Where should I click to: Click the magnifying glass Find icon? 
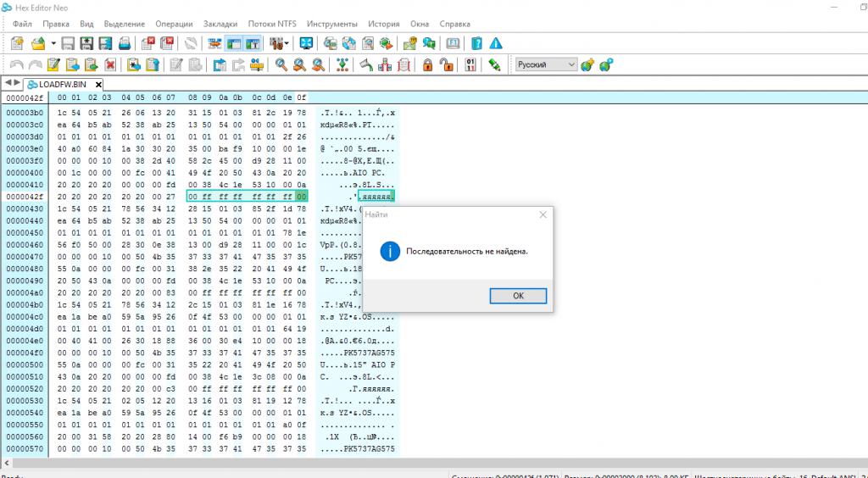pyautogui.click(x=281, y=64)
